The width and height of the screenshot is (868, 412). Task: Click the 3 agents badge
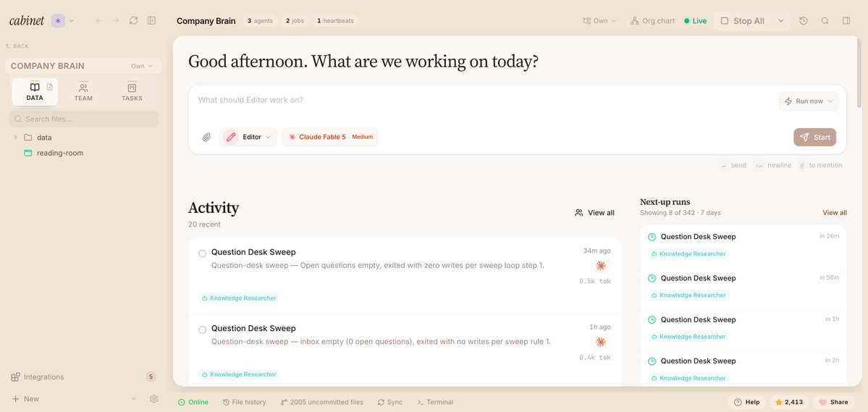click(x=260, y=21)
